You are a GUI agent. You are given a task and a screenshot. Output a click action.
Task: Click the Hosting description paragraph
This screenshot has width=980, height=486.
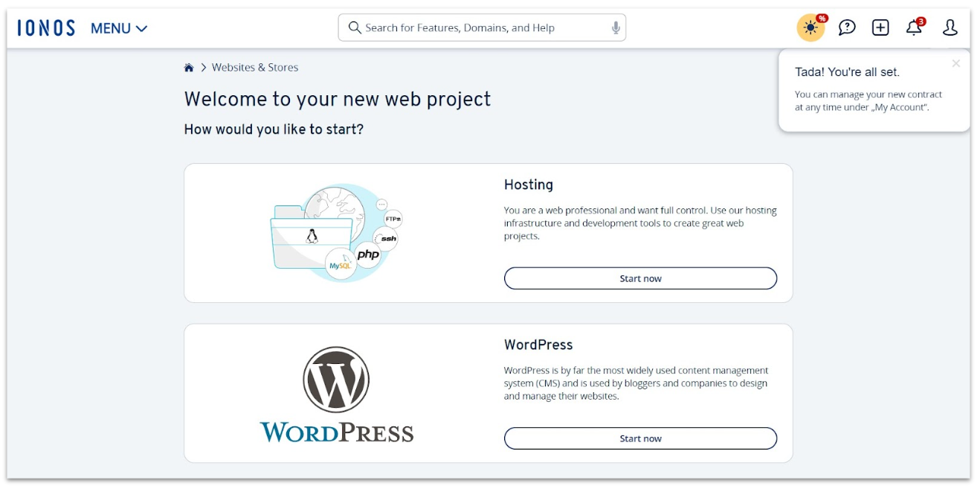[x=640, y=223]
